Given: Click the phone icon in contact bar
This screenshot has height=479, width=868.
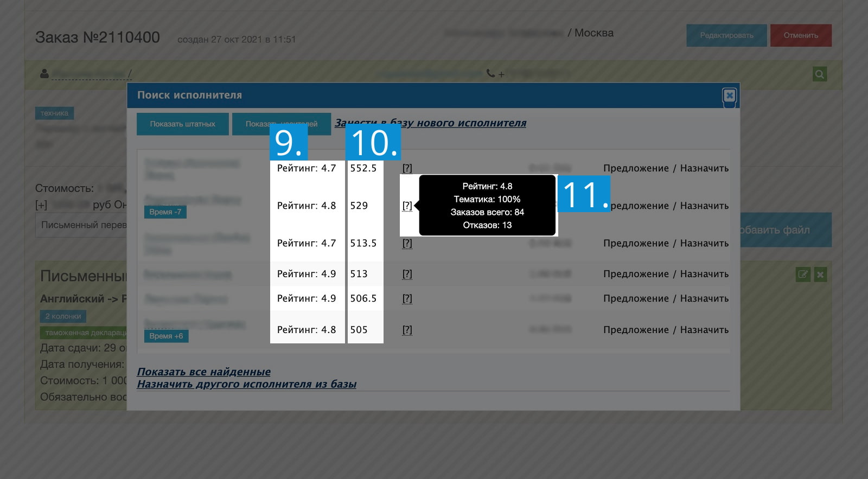Looking at the screenshot, I should coord(490,73).
